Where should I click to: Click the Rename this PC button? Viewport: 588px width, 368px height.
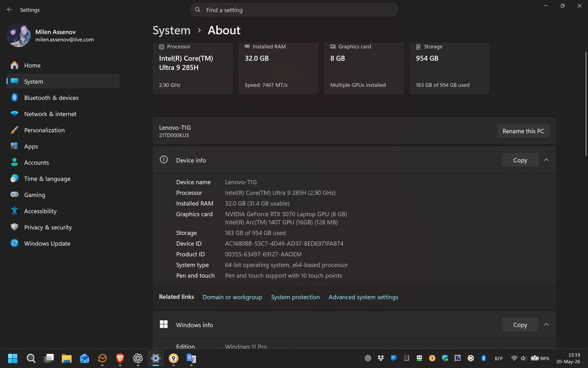(523, 131)
